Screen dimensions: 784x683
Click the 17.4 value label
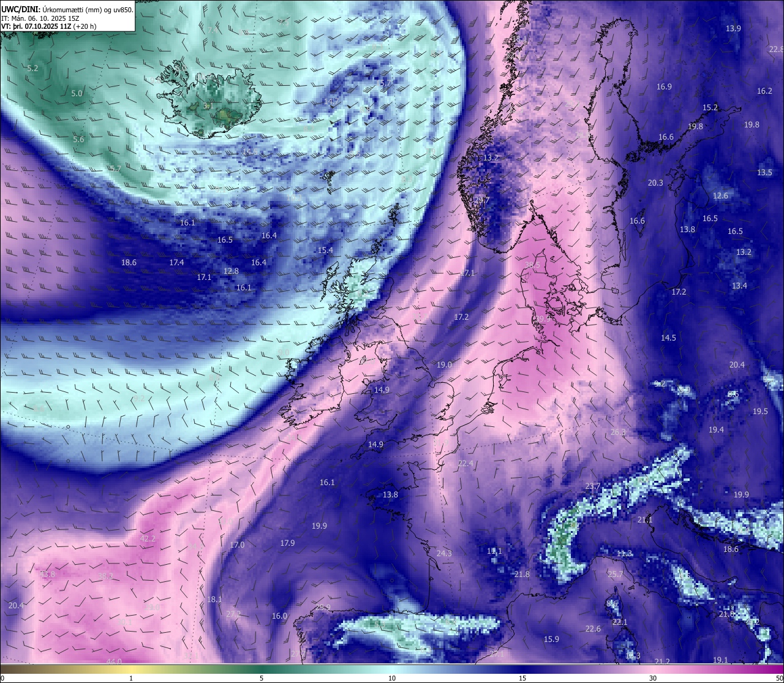point(176,262)
